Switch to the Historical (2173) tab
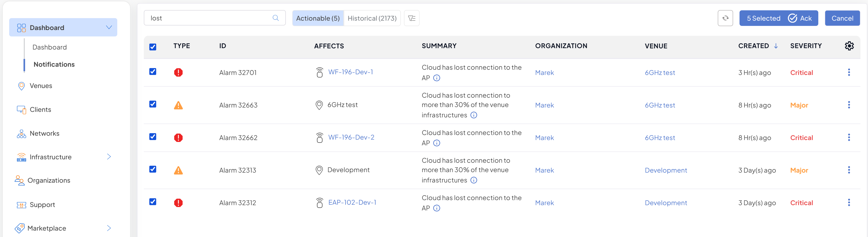 pos(372,18)
